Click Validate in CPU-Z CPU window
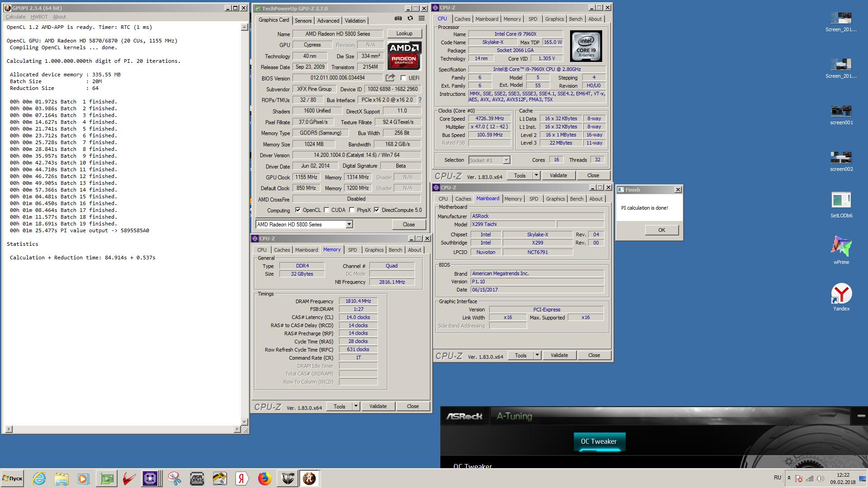Screen dimensions: 868x488 [x=558, y=175]
